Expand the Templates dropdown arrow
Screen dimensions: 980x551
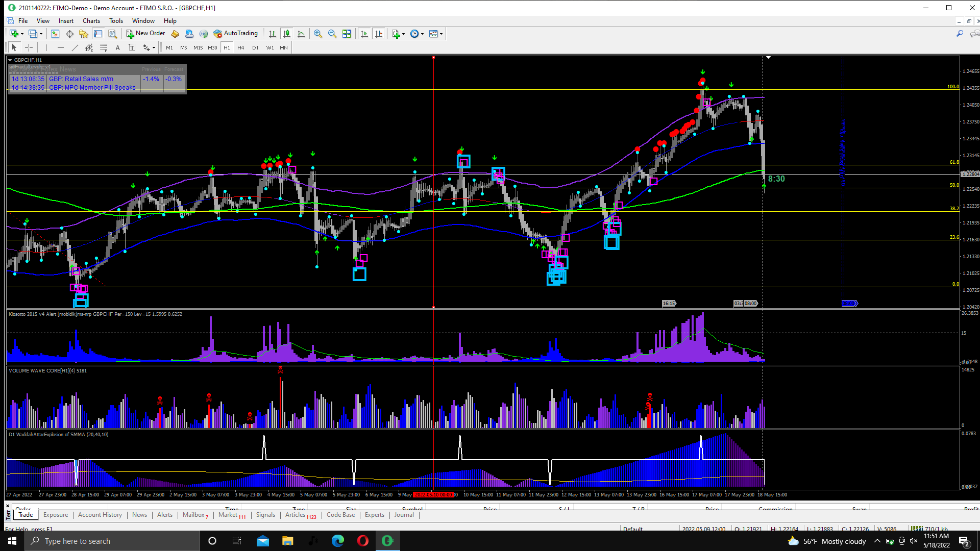(442, 34)
